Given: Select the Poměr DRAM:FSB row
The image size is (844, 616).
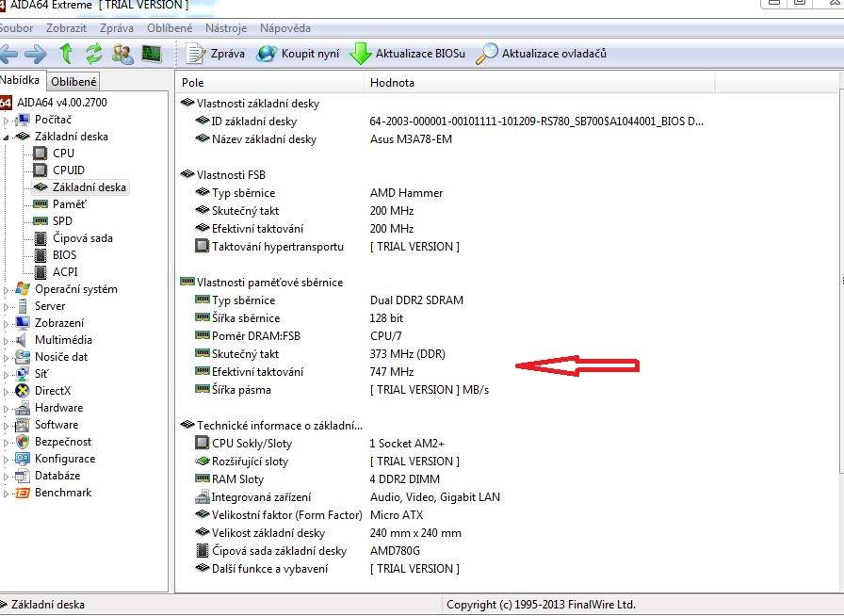Looking at the screenshot, I should 299,336.
